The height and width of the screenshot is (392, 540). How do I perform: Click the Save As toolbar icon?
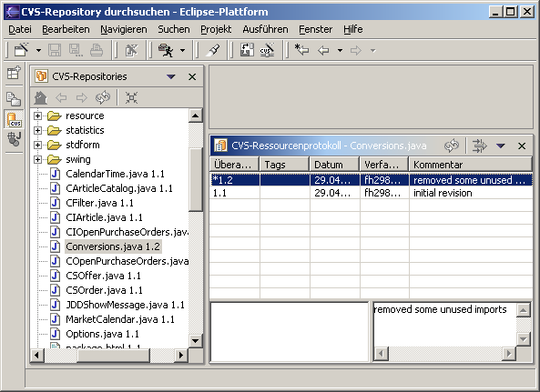(76, 50)
